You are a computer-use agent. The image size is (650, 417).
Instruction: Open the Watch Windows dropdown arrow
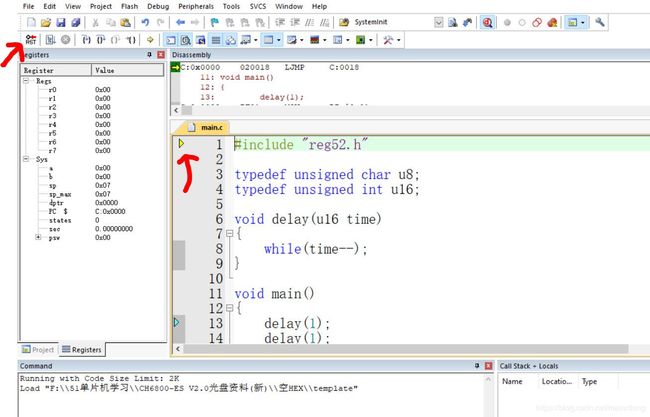click(256, 40)
